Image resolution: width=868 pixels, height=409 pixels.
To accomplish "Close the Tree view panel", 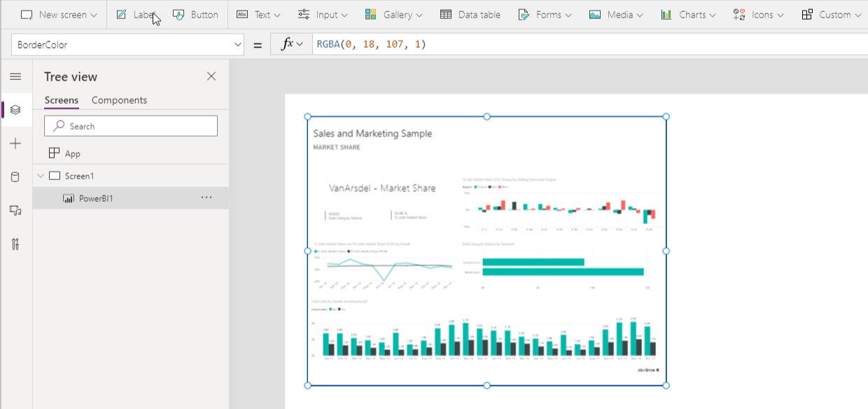I will coord(211,76).
